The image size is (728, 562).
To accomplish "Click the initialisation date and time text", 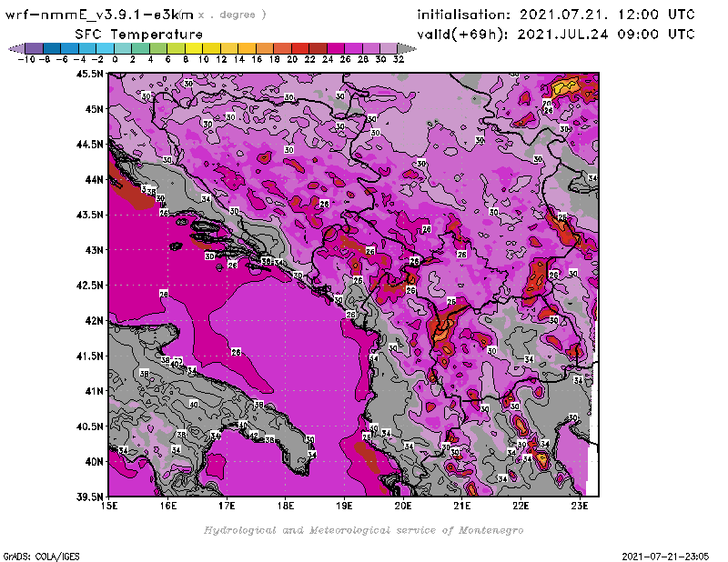I will pos(556,15).
